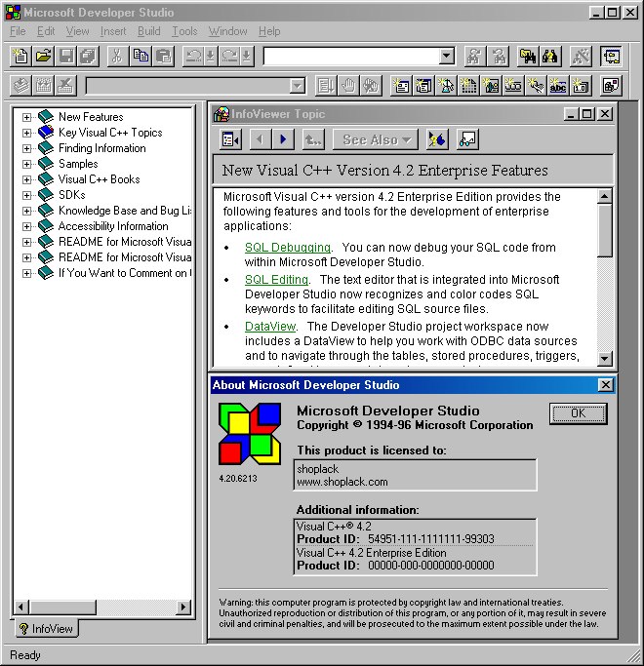Click the New Version resource icon

tap(581, 86)
